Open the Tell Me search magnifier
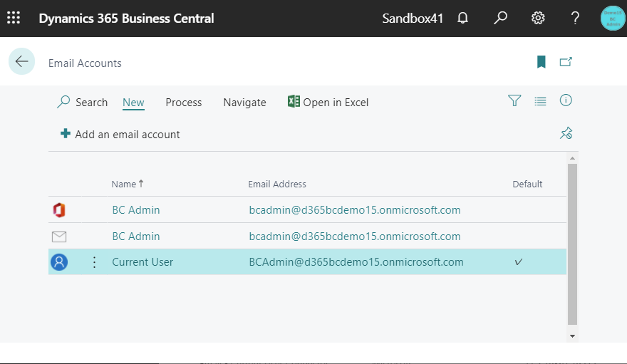Image resolution: width=627 pixels, height=364 pixels. coord(500,18)
